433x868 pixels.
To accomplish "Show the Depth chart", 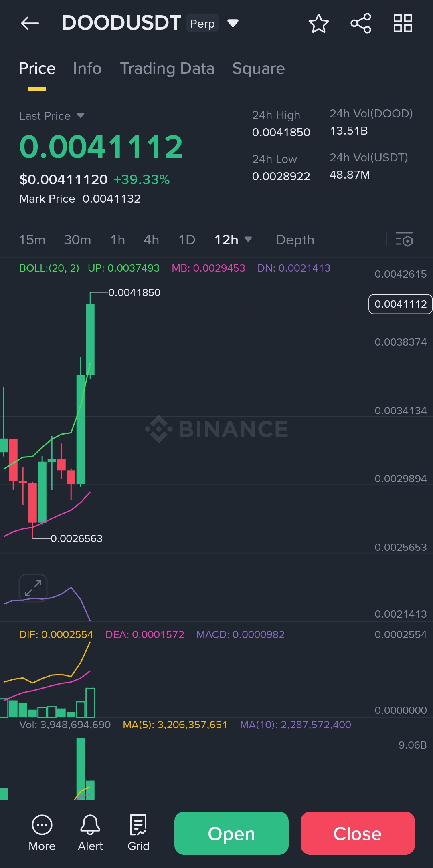I will (295, 240).
